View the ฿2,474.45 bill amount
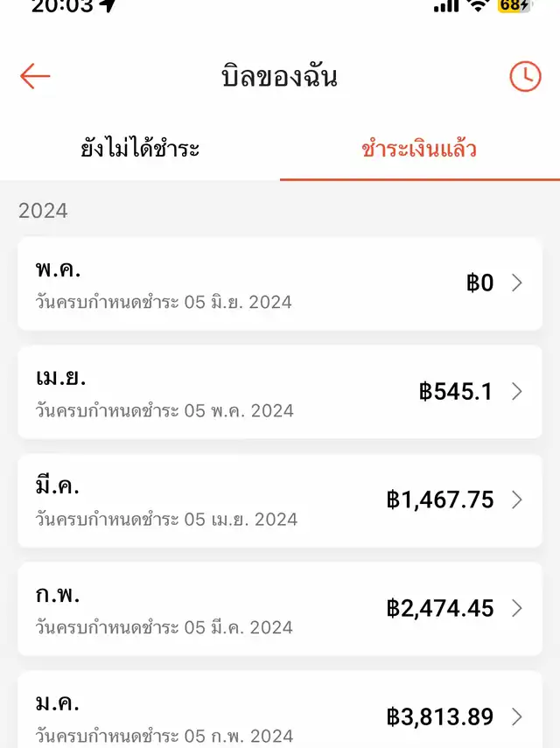560x748 pixels. click(x=440, y=608)
